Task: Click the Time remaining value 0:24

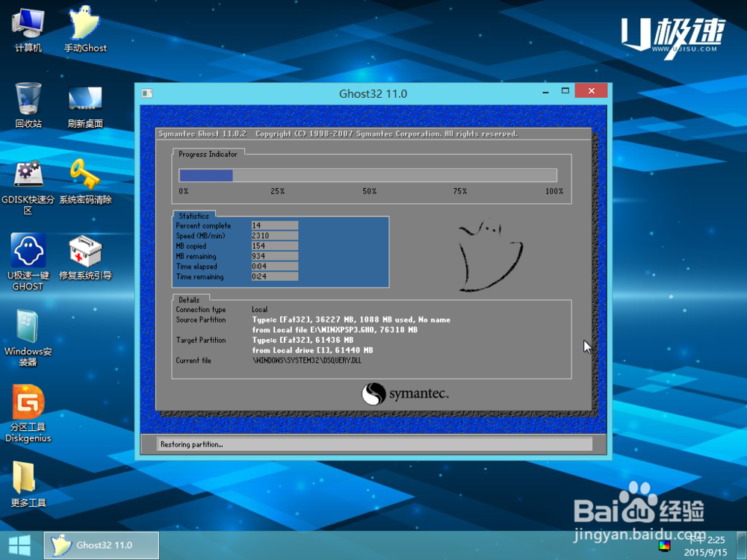Action: click(275, 277)
